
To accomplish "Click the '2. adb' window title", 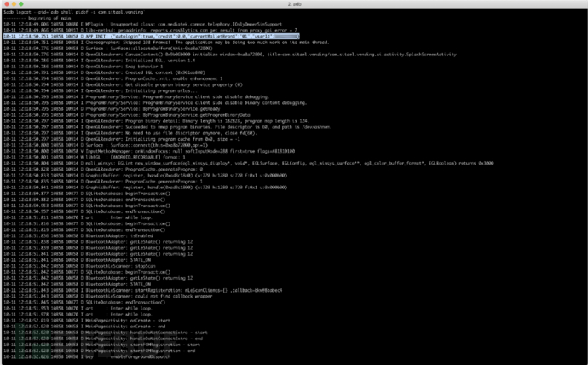I will pyautogui.click(x=294, y=4).
